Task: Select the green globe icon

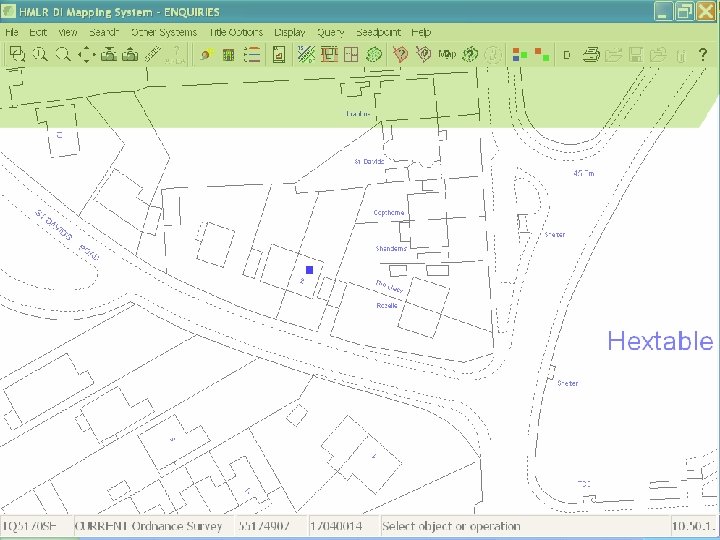Action: 374,54
